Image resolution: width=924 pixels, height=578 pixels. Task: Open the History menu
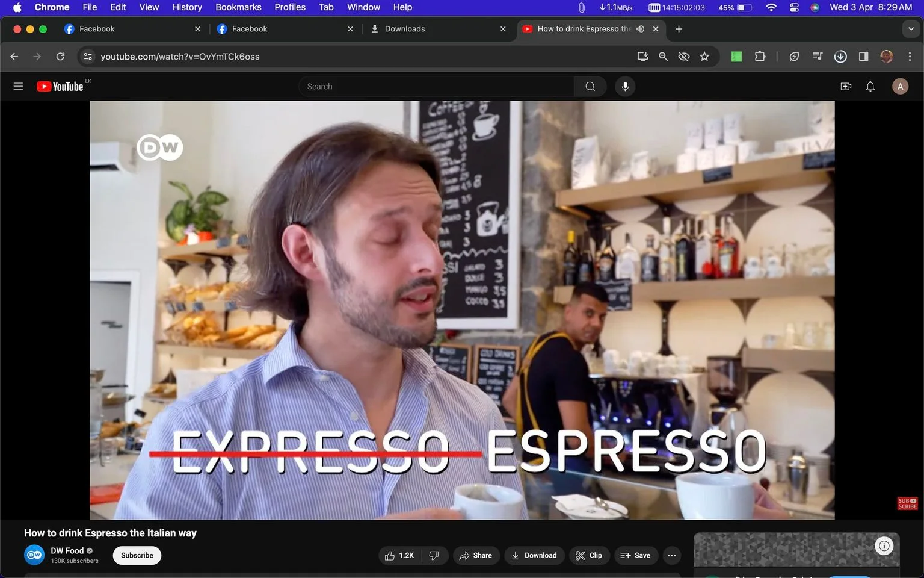pos(187,7)
